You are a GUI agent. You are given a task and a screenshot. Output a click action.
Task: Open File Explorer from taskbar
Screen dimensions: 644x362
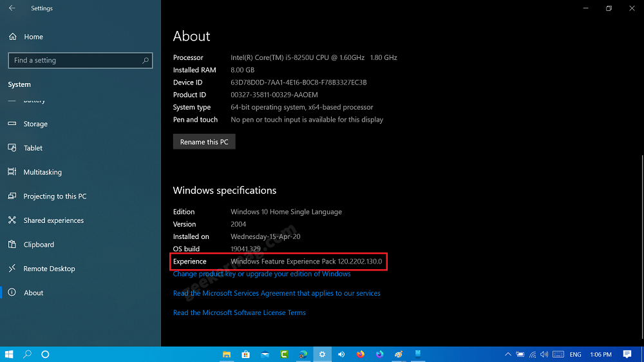(x=226, y=354)
